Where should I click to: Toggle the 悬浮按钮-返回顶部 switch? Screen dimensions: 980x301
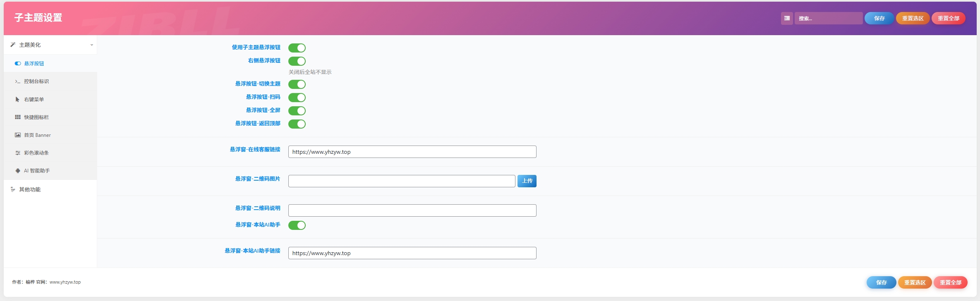point(297,124)
